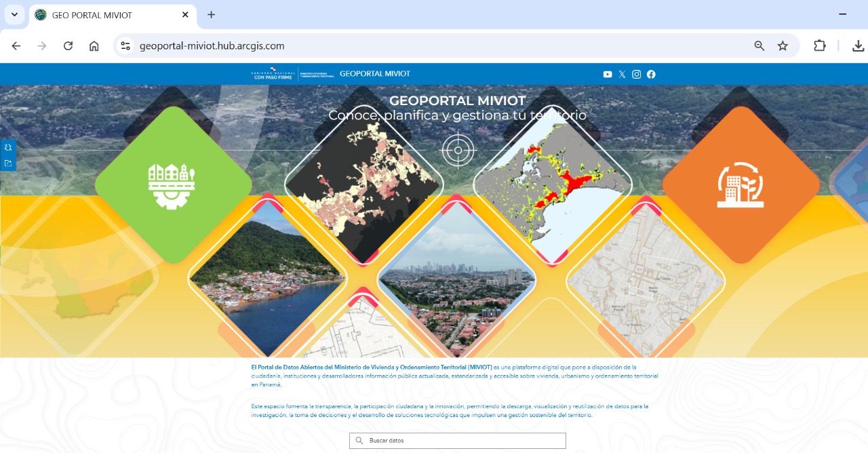The image size is (868, 453).
Task: View site information in address bar
Action: click(125, 46)
